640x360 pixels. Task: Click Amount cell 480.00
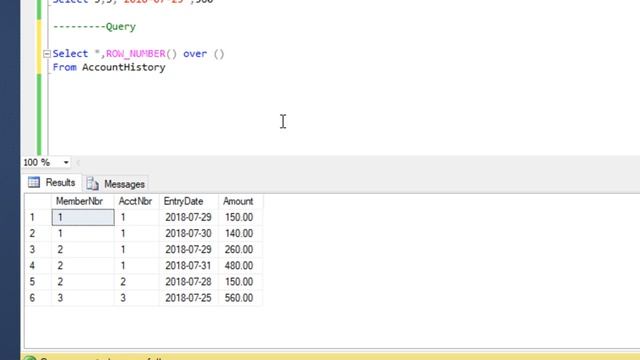240,266
